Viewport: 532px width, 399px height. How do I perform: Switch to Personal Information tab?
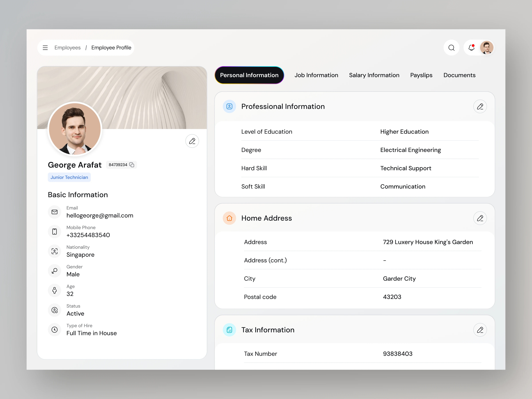tap(249, 75)
